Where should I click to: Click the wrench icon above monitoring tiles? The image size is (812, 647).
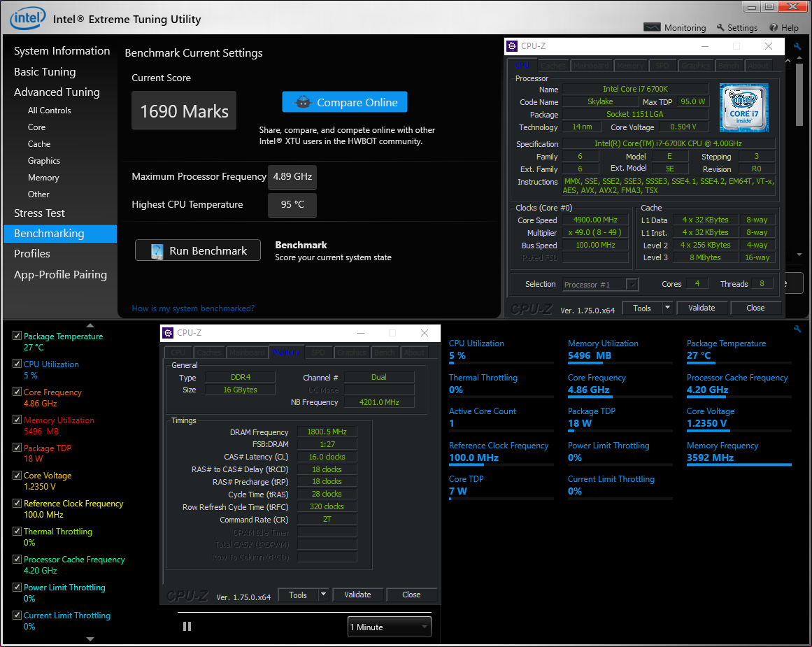797,329
